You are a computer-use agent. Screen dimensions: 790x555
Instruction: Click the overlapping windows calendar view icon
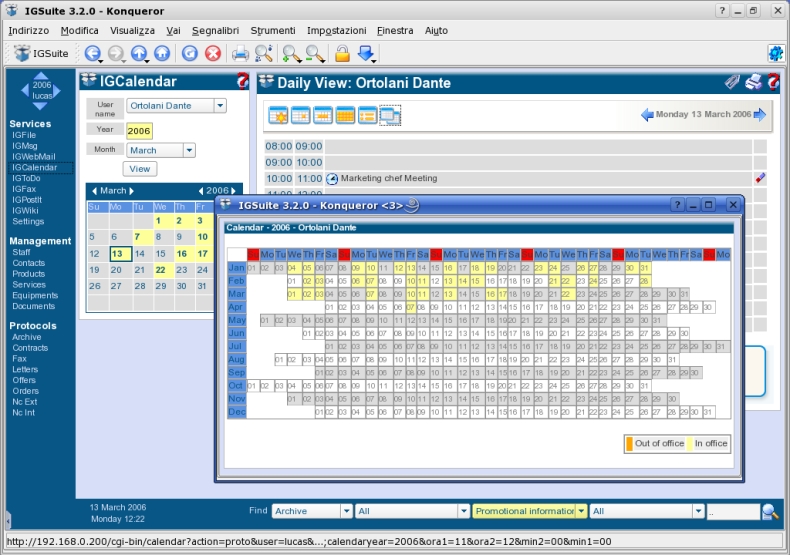[390, 115]
